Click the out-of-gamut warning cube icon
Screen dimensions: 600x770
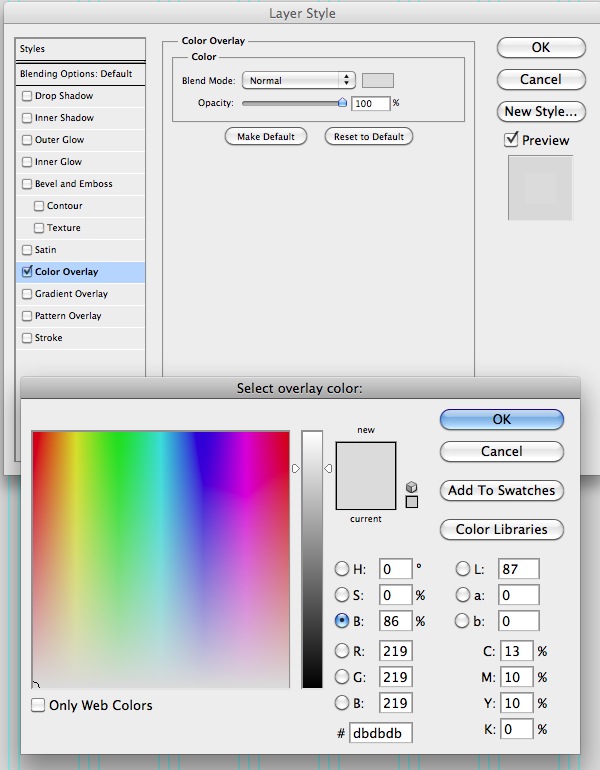(x=411, y=487)
